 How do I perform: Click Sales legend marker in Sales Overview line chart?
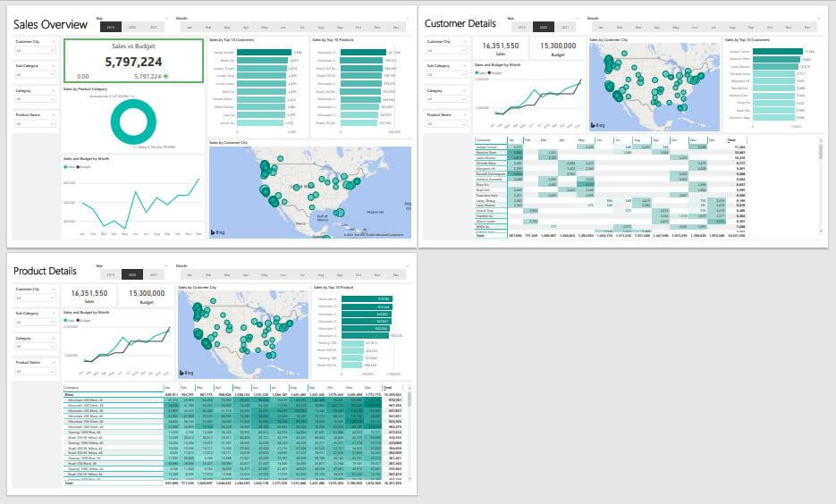pyautogui.click(x=65, y=166)
